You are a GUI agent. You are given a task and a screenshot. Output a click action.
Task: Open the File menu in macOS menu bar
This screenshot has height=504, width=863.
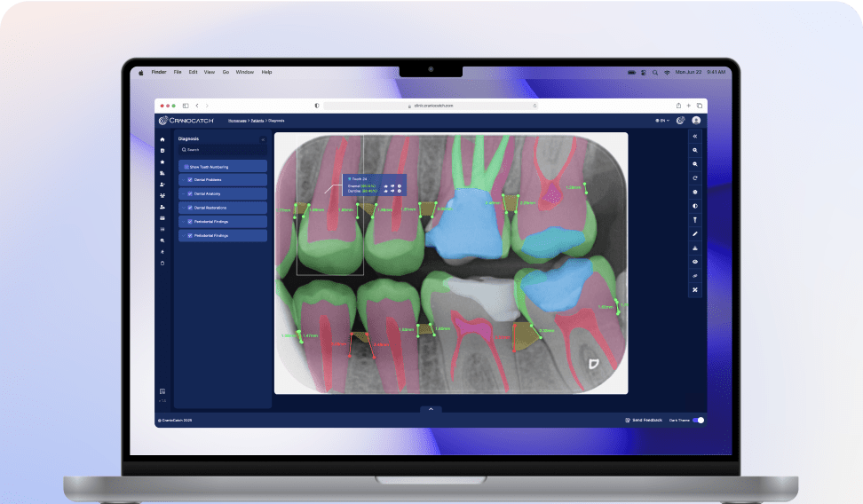(x=178, y=72)
